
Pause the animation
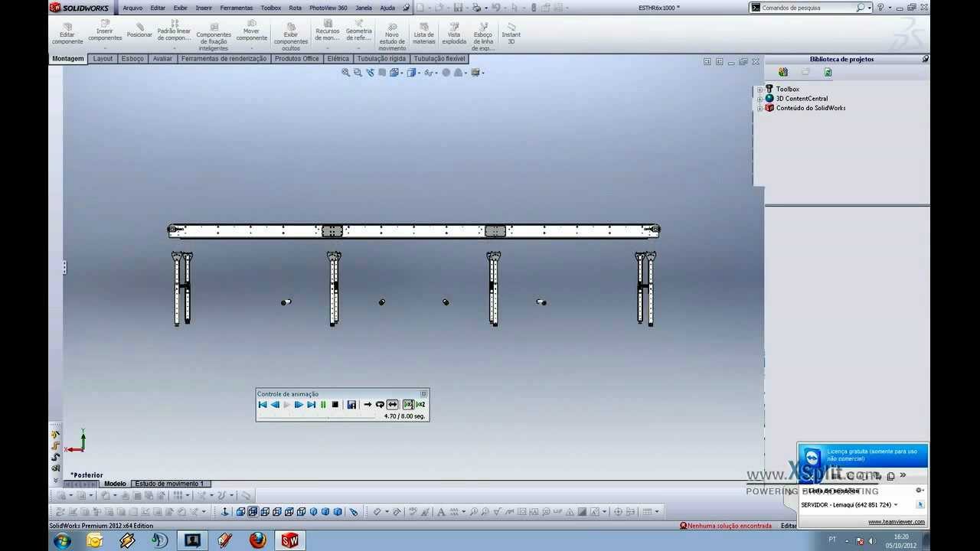(x=323, y=405)
